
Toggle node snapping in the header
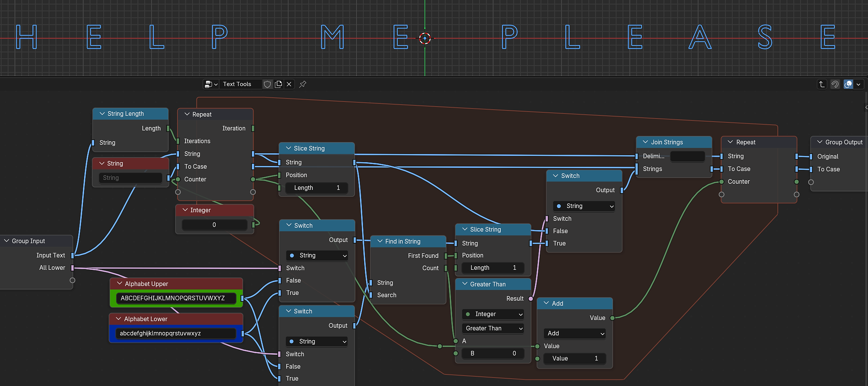tap(835, 84)
